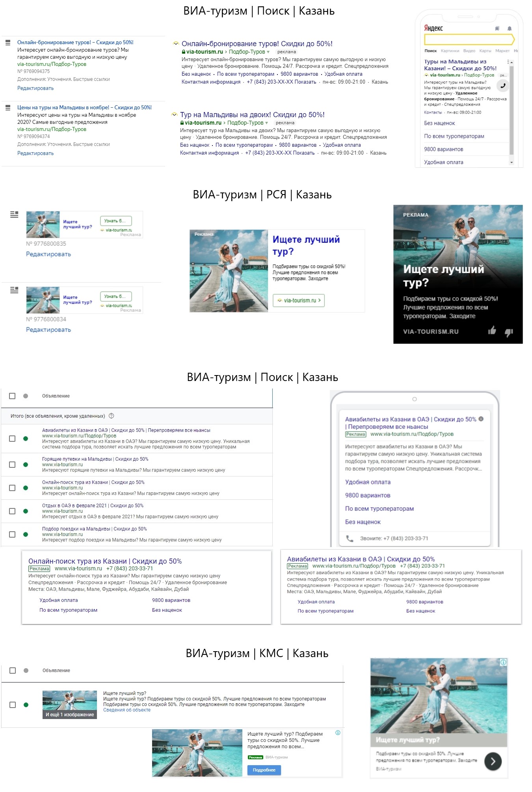Click the info icon in the Google mobile ad headline
532x792 pixels.
pyautogui.click(x=481, y=419)
